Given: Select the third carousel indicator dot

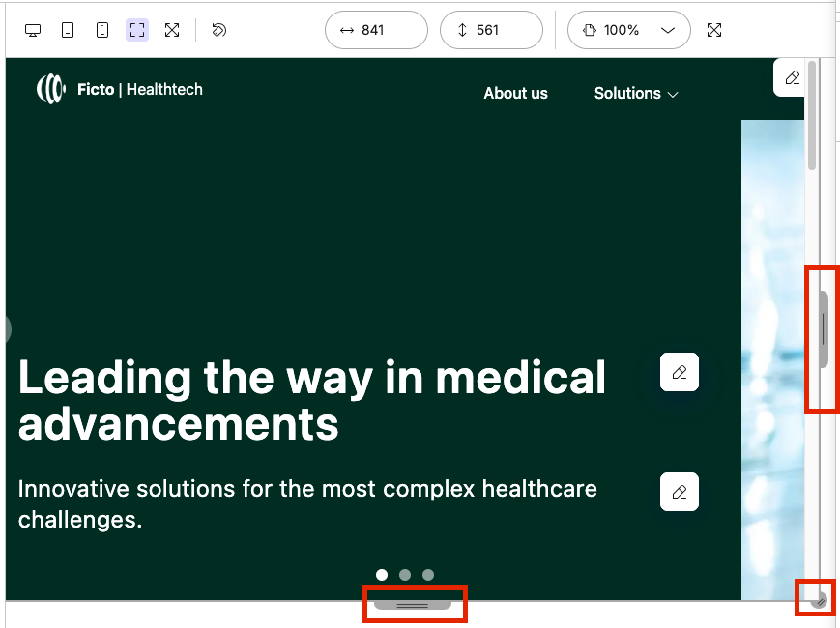Looking at the screenshot, I should 428,574.
